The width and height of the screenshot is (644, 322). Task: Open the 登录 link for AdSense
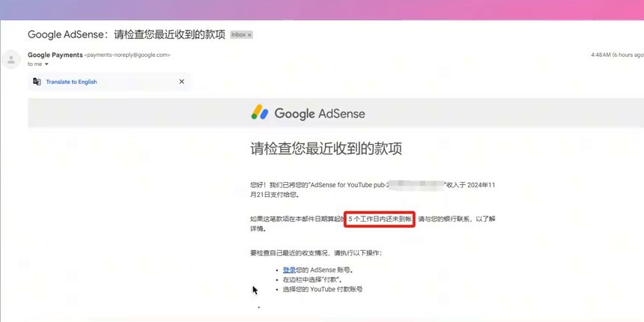pyautogui.click(x=289, y=270)
